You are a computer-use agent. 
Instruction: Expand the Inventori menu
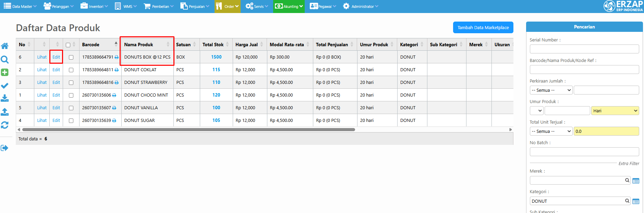click(94, 6)
